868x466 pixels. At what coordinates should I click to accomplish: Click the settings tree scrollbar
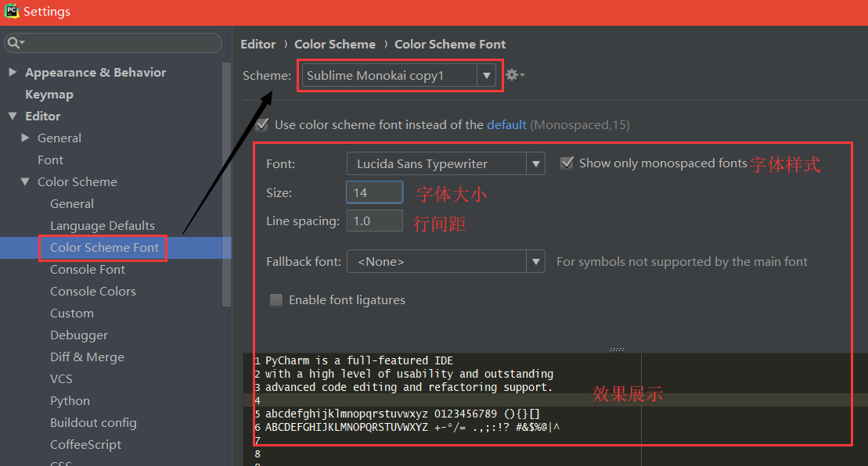[226, 185]
